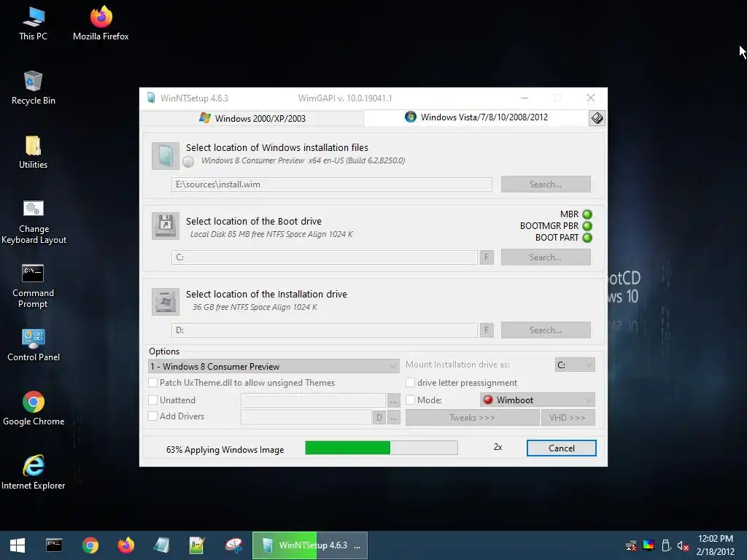Click the Unattend file browse button
Screen dimensions: 747x560
point(393,400)
